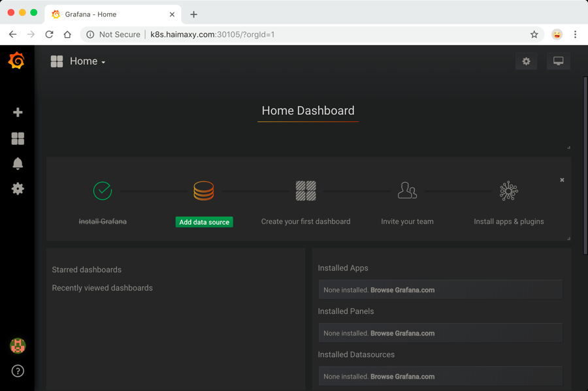Click the page vertical scrollbar
588x391 pixels.
585,166
